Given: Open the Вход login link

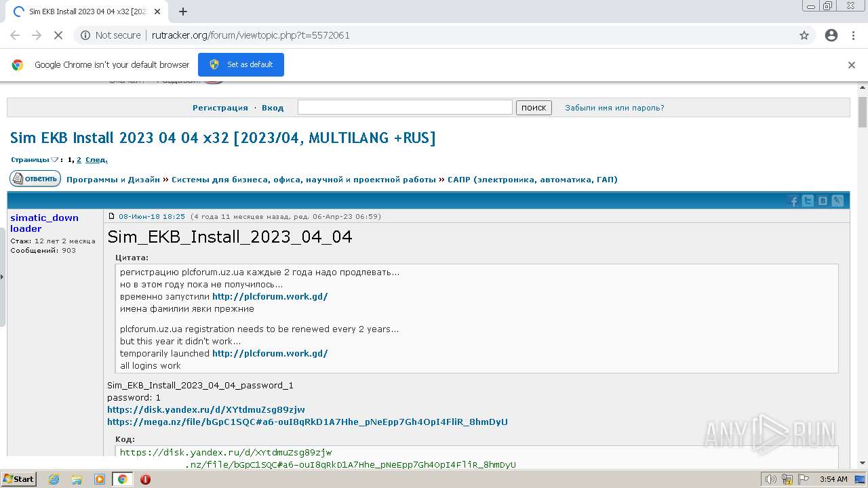Looking at the screenshot, I should point(273,108).
